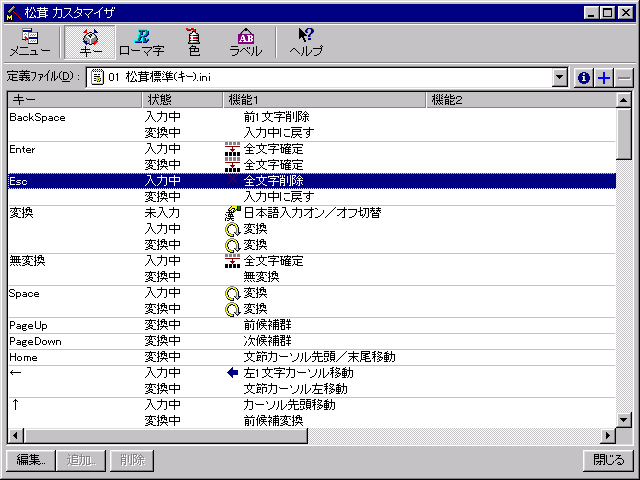Click the 左1文字カーソル移動 blue arrow icon
The height and width of the screenshot is (480, 640).
[x=232, y=373]
